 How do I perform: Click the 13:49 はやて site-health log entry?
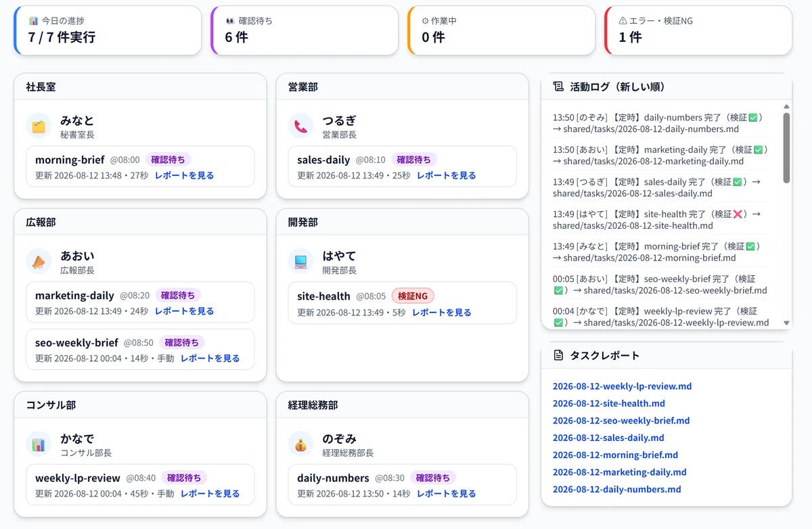point(660,220)
